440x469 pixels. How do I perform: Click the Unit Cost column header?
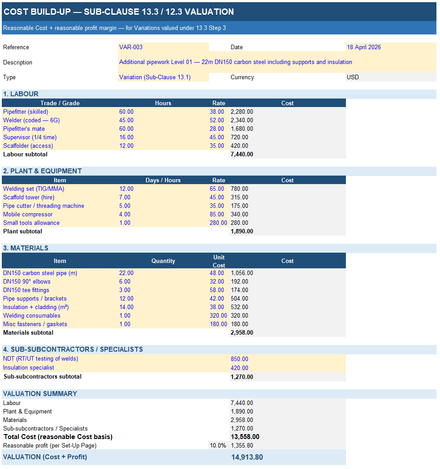219,261
